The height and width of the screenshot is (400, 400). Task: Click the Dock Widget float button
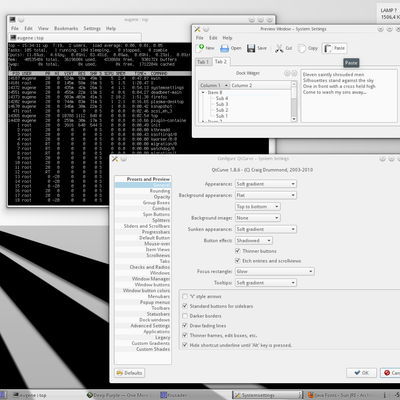pos(287,73)
